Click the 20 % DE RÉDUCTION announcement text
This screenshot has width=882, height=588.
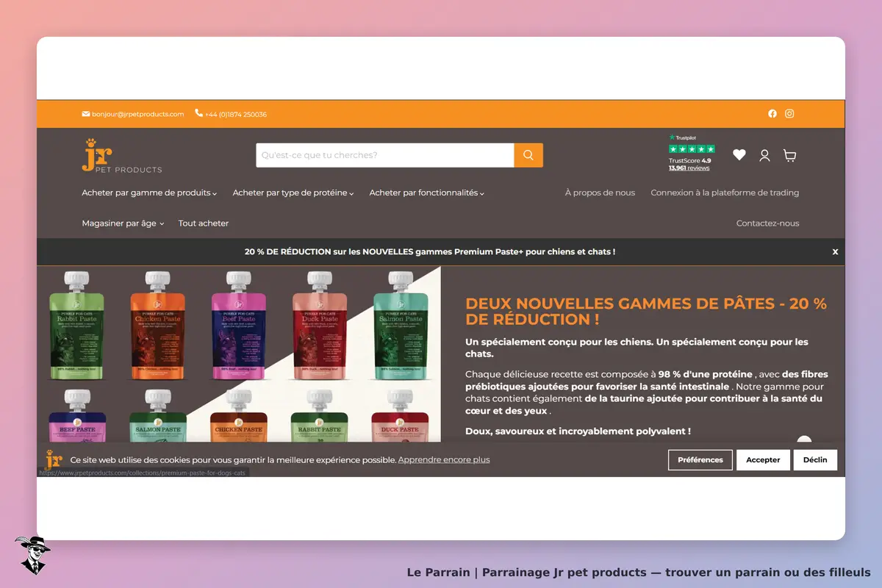tap(430, 251)
